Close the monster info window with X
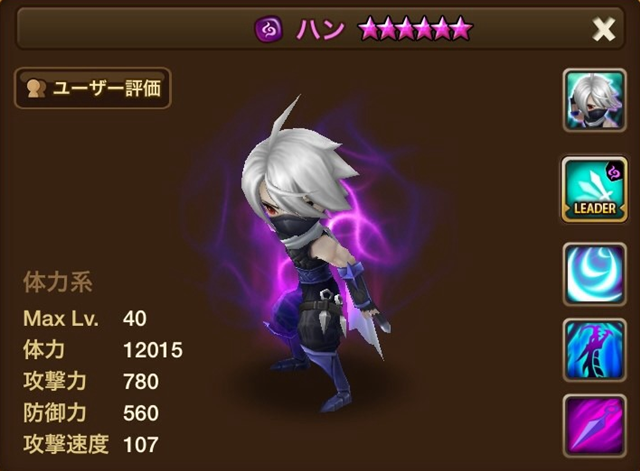The image size is (640, 471). (603, 29)
